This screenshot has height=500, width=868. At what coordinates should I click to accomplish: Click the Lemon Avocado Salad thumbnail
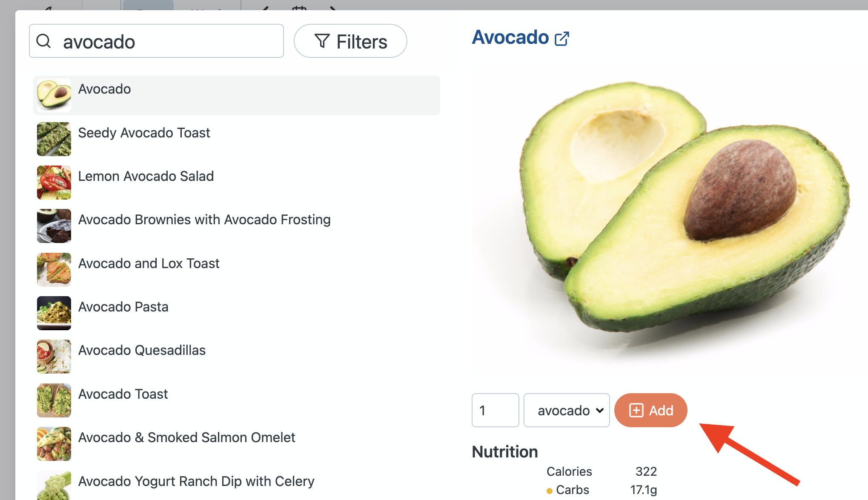click(54, 183)
